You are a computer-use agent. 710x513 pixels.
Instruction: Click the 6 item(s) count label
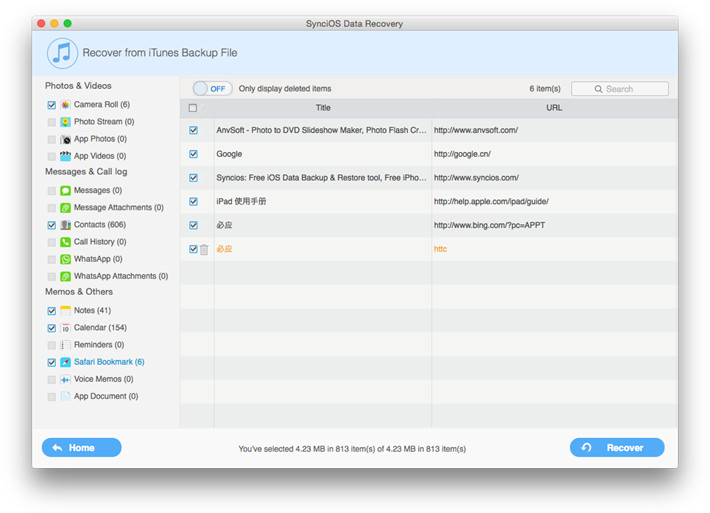[545, 89]
